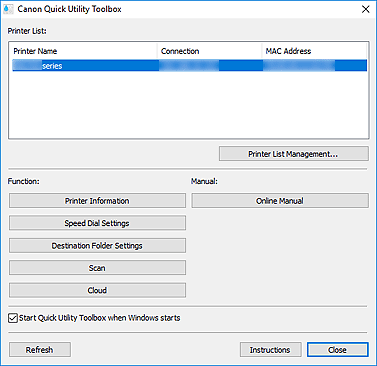Close the window with the X button
Screen dimensions: 377x366
(366, 9)
